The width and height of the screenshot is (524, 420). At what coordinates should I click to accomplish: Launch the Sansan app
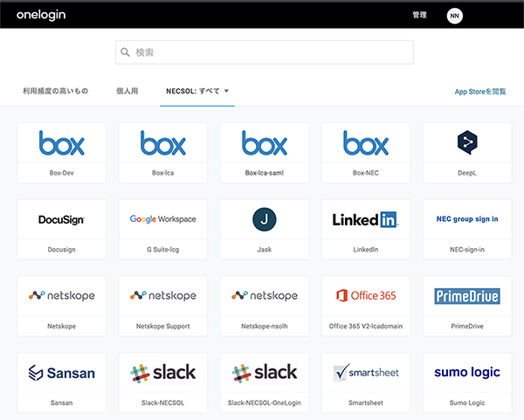[61, 382]
